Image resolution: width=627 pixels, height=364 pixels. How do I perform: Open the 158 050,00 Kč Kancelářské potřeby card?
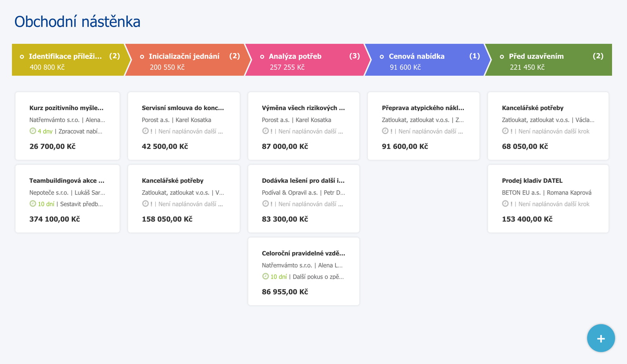click(x=184, y=199)
